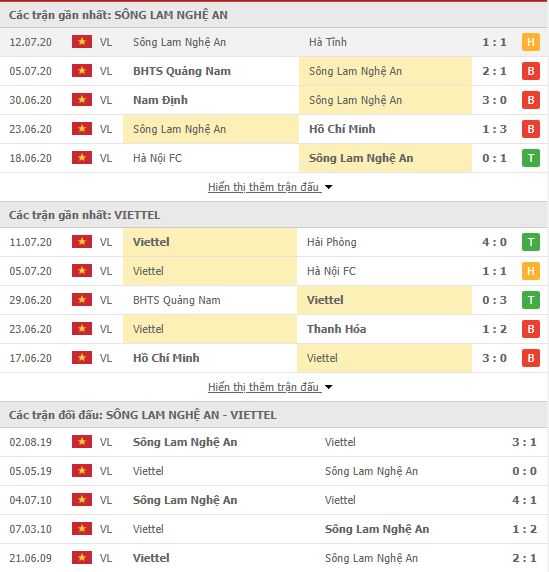Open Hải Phòng team link
This screenshot has width=549, height=572.
(332, 242)
